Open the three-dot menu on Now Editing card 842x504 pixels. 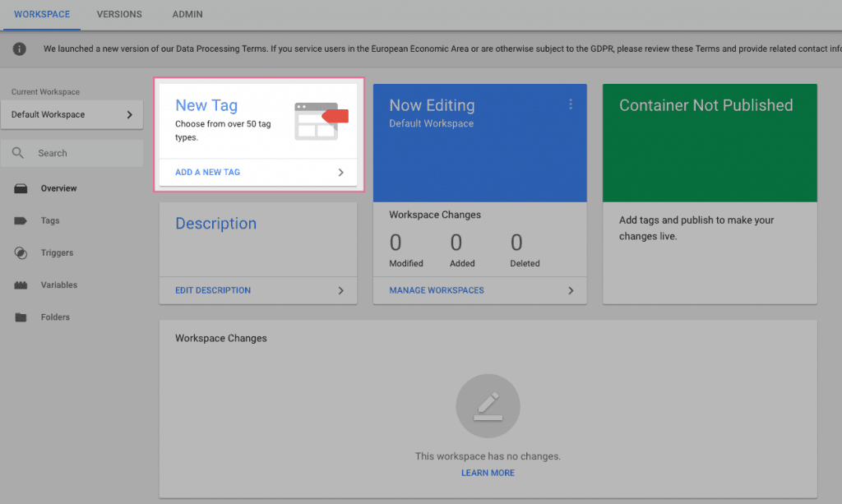click(x=571, y=104)
